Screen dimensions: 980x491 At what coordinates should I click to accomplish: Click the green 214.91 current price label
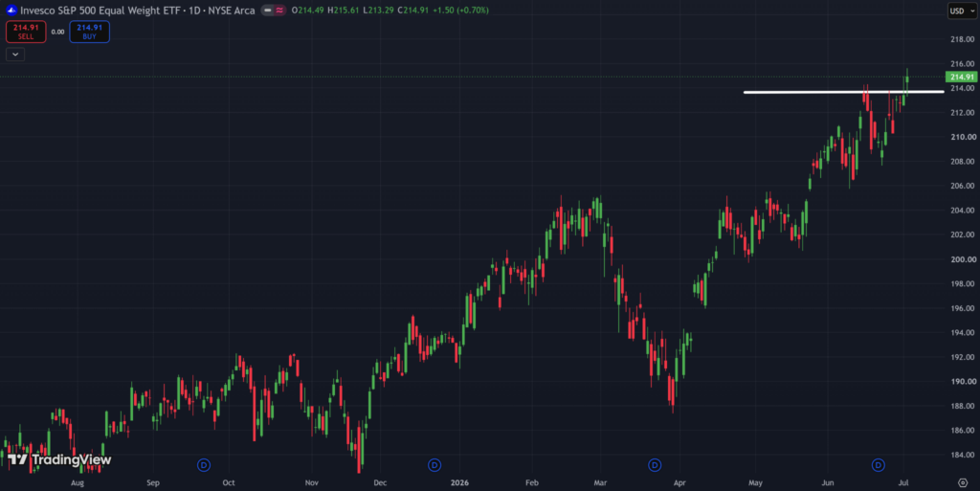click(961, 77)
